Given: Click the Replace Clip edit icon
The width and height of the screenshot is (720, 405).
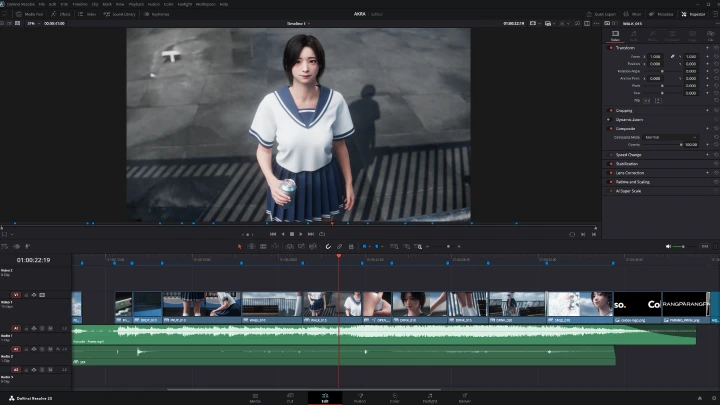Looking at the screenshot, I should click(x=313, y=247).
